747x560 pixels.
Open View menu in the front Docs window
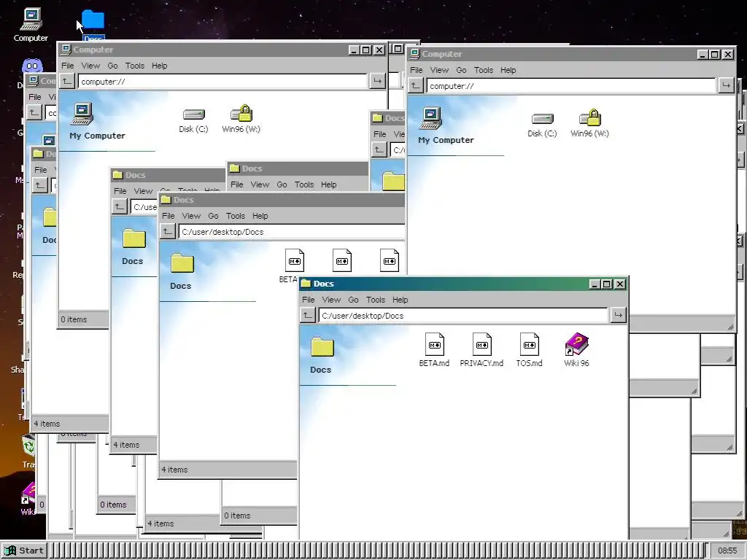click(x=331, y=300)
